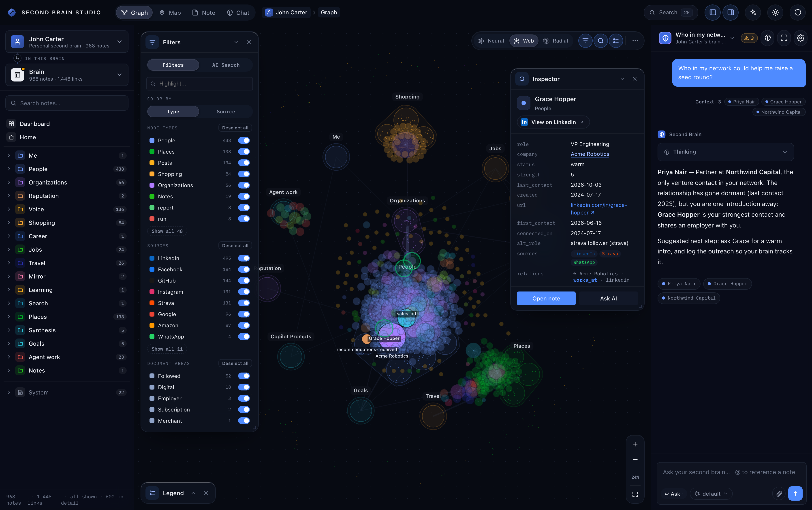Toggle the right sidebar panel icon

click(730, 13)
